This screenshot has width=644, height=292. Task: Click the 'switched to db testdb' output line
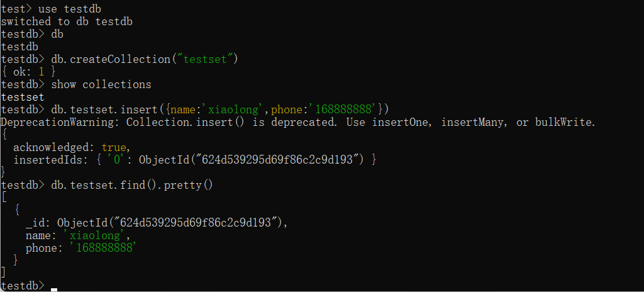click(67, 21)
